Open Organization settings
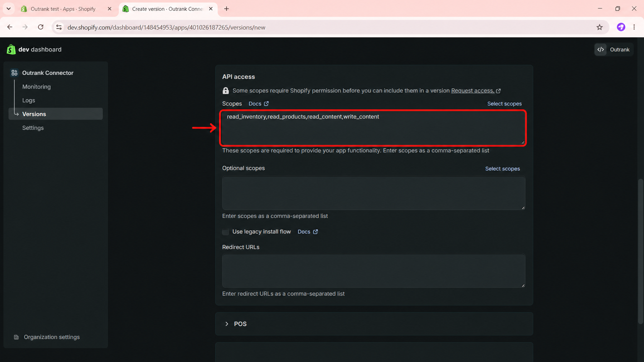 (x=52, y=337)
